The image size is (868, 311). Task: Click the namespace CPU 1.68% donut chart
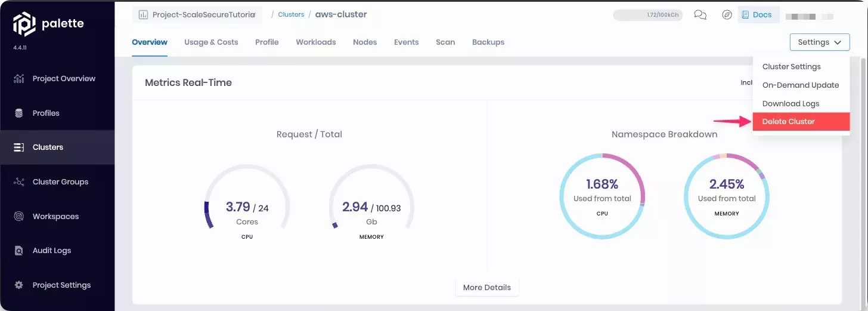[602, 196]
